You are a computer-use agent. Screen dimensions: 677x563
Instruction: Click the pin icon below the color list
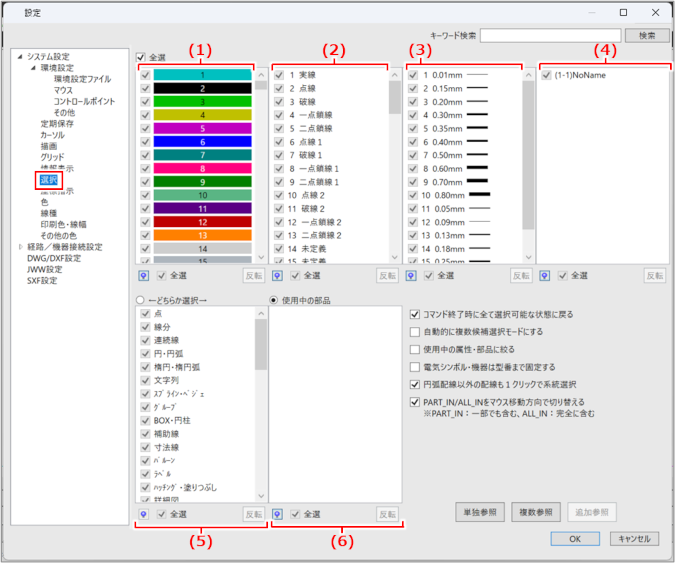pyautogui.click(x=143, y=275)
